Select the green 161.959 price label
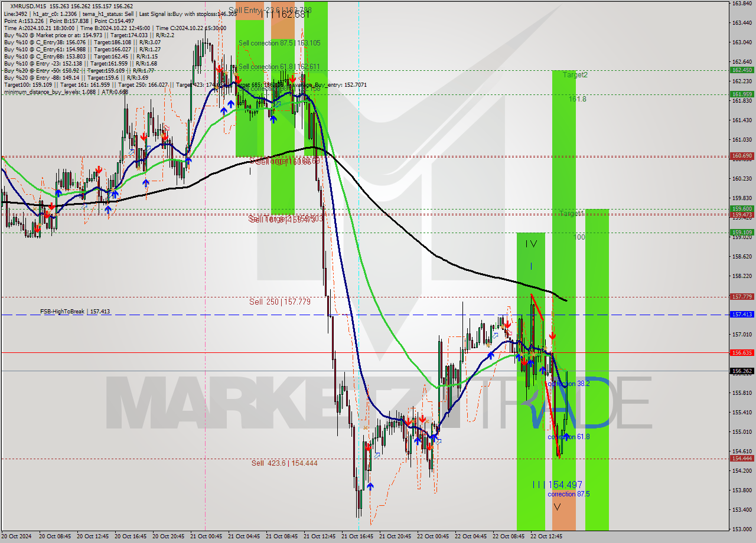The image size is (756, 543). point(742,94)
